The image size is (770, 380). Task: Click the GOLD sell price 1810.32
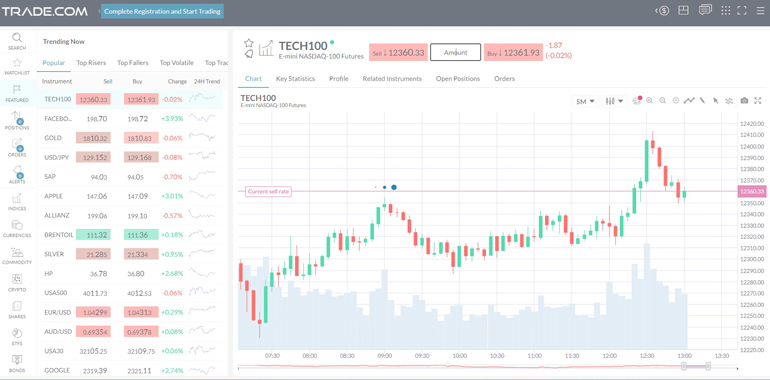coord(93,138)
